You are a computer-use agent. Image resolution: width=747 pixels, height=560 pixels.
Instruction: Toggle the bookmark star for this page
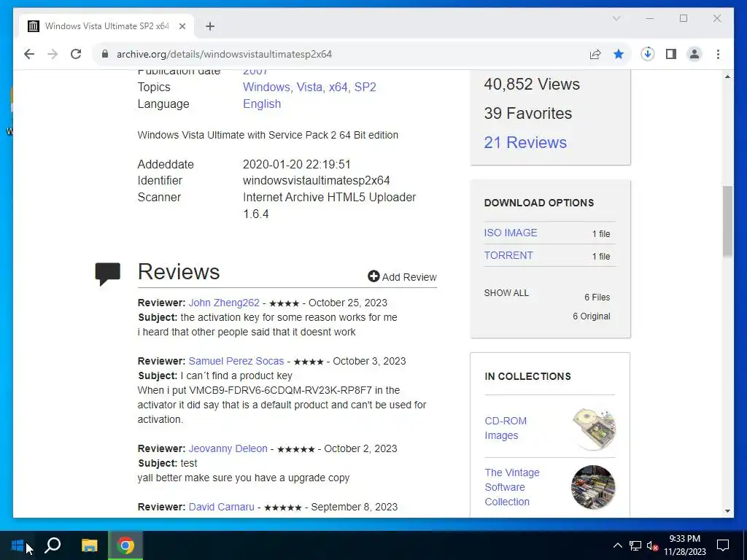pyautogui.click(x=619, y=54)
